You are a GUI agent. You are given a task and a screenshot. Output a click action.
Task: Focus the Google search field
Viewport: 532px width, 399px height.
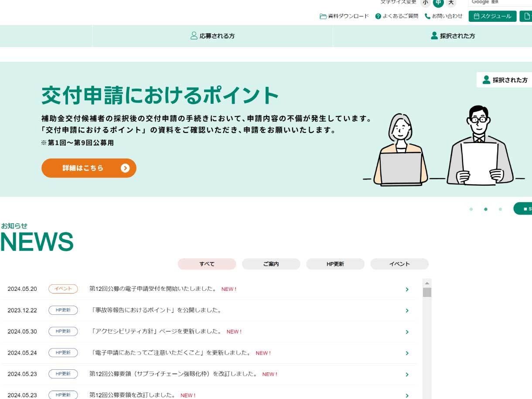click(500, 3)
